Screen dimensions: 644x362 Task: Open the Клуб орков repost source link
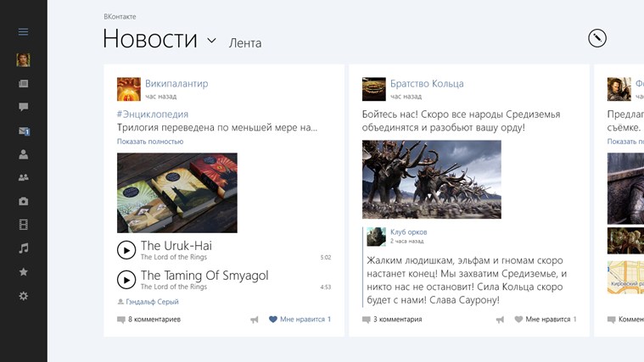[408, 232]
